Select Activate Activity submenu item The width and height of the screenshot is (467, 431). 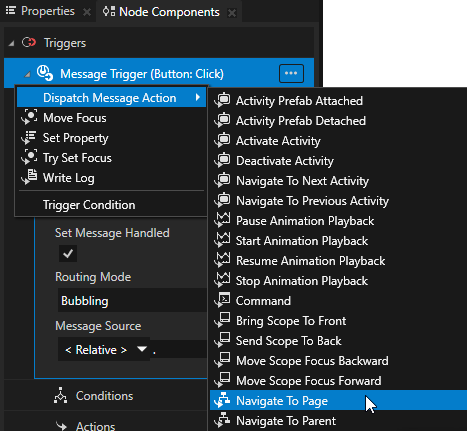pos(338,140)
